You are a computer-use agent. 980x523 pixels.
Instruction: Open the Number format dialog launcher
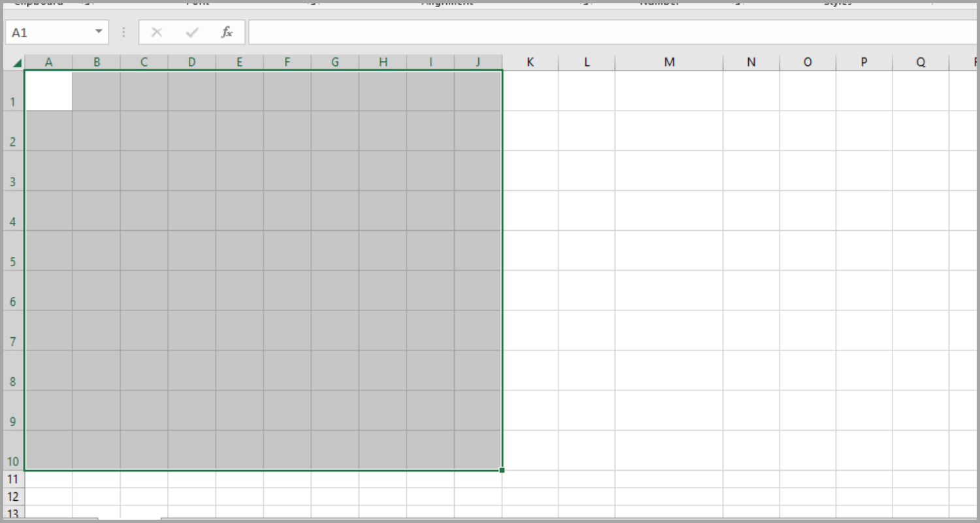pyautogui.click(x=737, y=3)
